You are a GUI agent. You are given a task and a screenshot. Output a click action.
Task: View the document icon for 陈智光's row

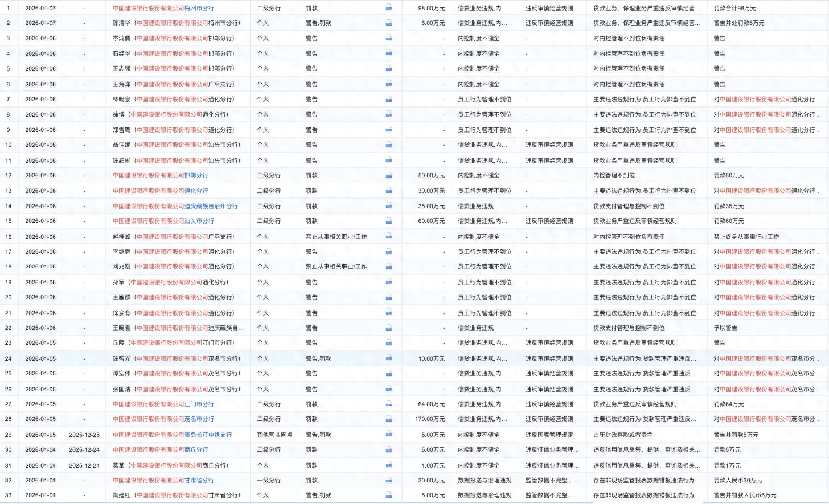(389, 358)
